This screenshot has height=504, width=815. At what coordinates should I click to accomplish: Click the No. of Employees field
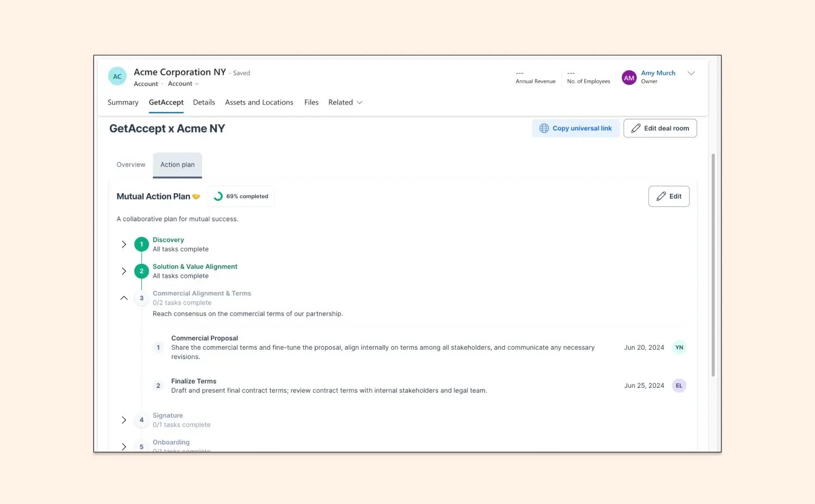(588, 77)
